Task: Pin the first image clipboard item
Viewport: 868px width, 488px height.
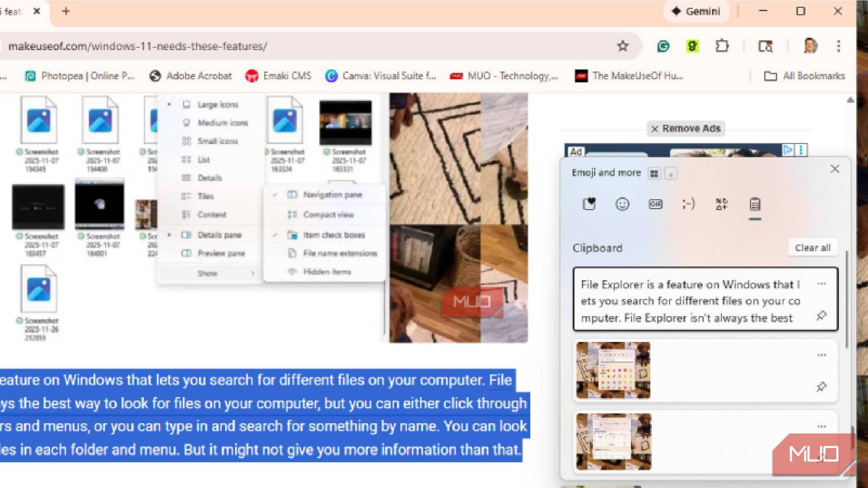Action: 821,386
